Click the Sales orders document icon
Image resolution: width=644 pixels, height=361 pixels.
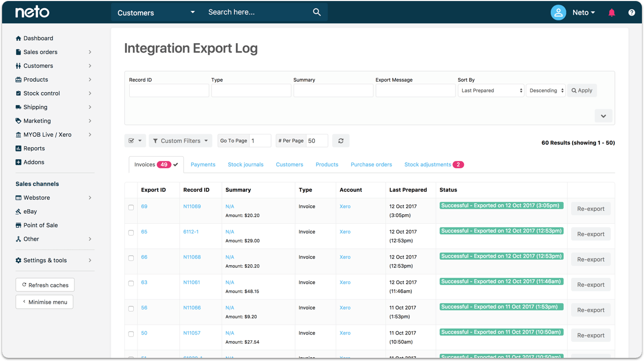tap(19, 52)
